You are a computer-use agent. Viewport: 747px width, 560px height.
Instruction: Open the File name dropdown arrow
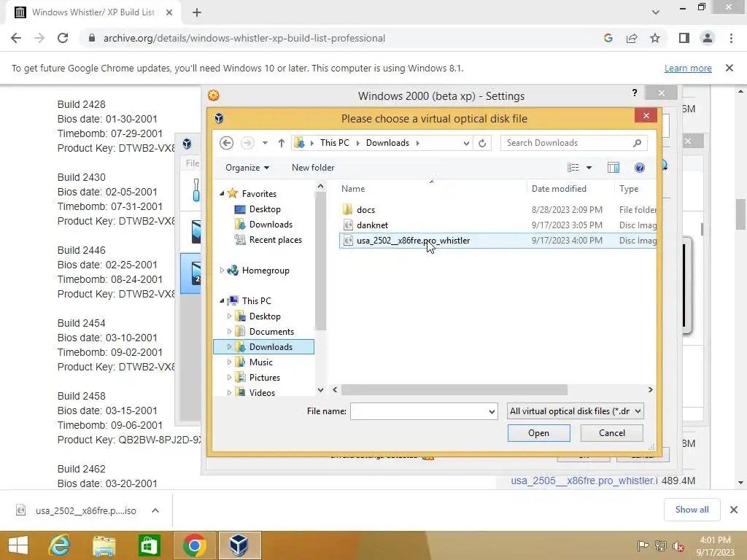pos(492,411)
